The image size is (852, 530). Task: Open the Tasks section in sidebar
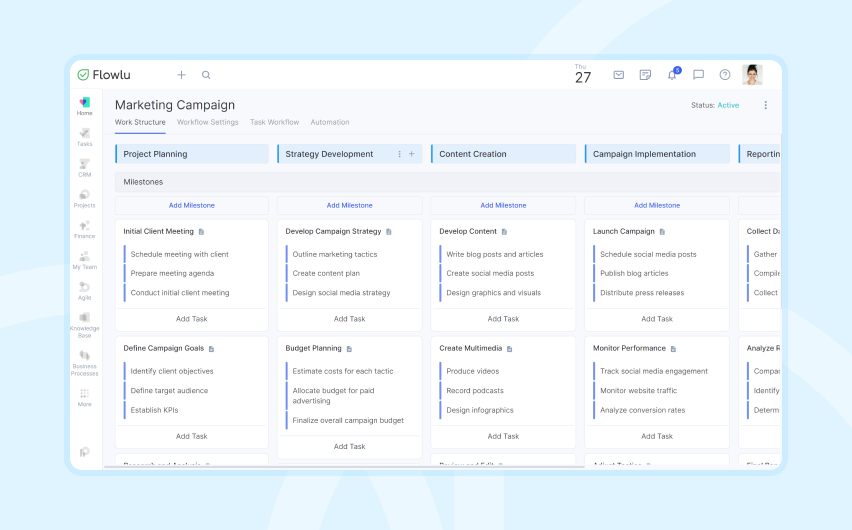point(85,137)
